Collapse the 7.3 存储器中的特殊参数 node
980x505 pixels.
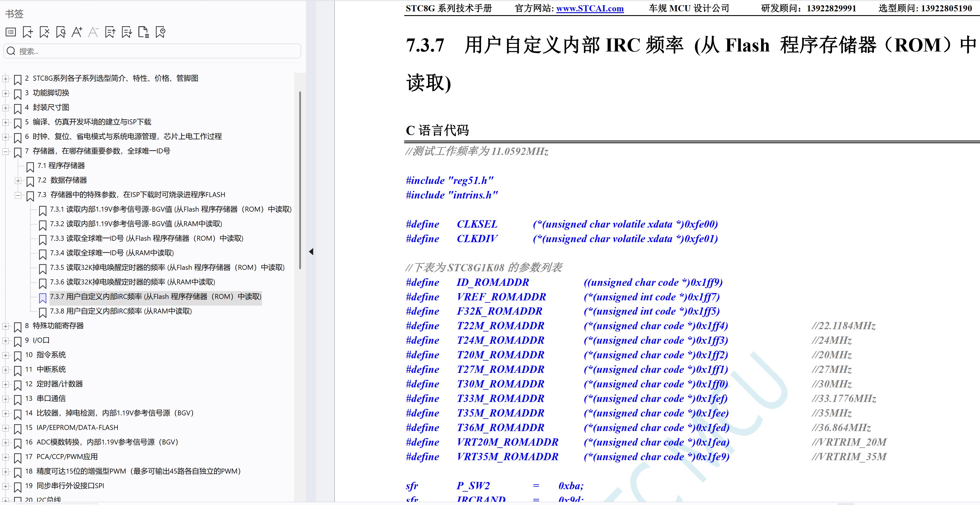[x=18, y=195]
